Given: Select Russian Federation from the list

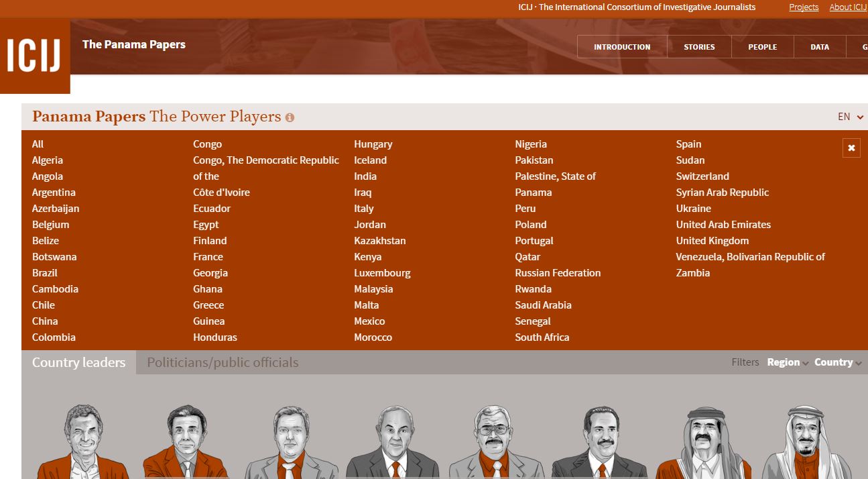Looking at the screenshot, I should [x=558, y=273].
